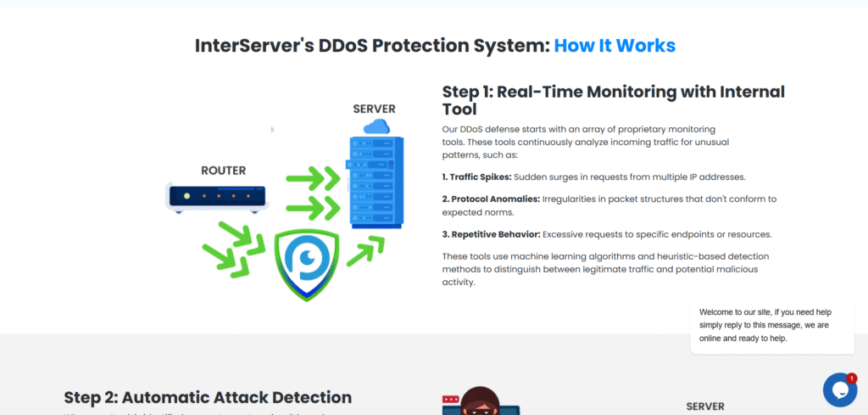Click the SERVER label above the cloud icon

(x=374, y=109)
